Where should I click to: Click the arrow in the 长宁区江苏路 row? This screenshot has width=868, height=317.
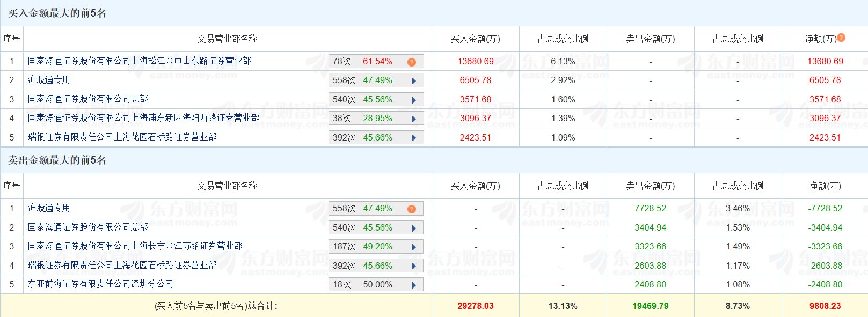tap(414, 247)
